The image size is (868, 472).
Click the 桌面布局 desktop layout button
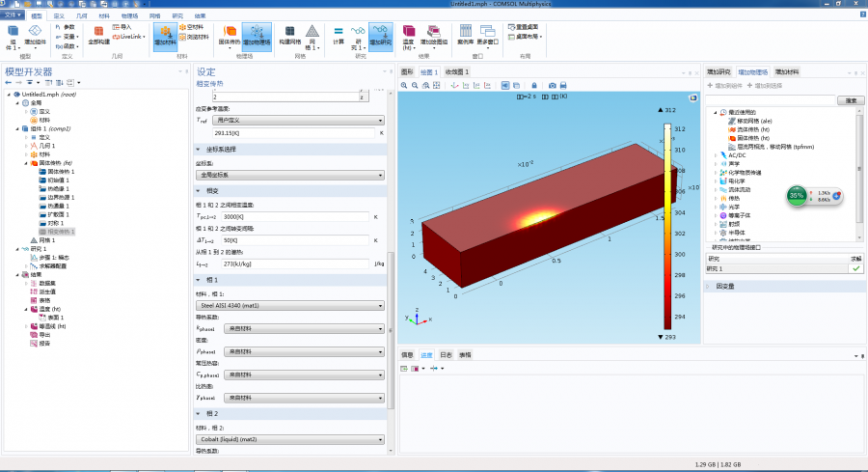click(526, 37)
